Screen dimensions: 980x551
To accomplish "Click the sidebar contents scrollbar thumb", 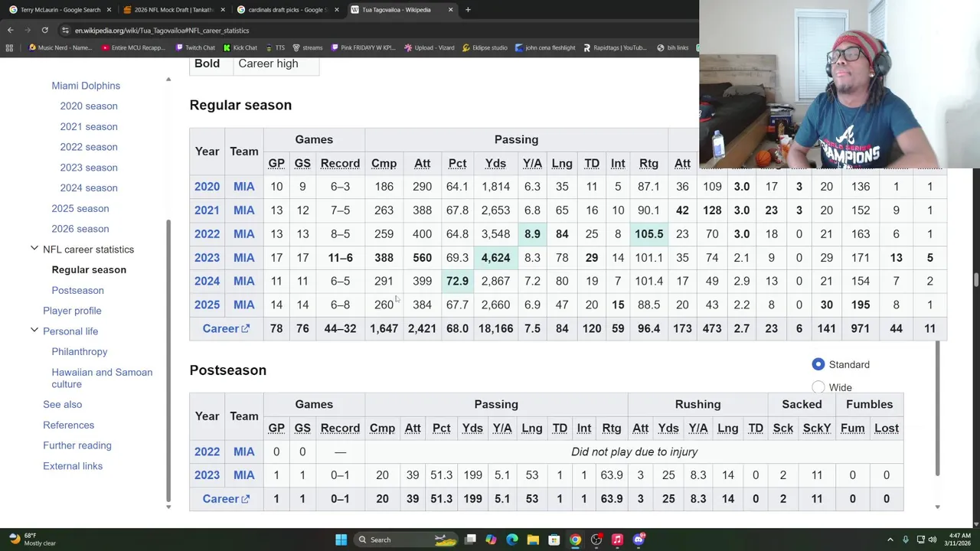I will [x=168, y=360].
